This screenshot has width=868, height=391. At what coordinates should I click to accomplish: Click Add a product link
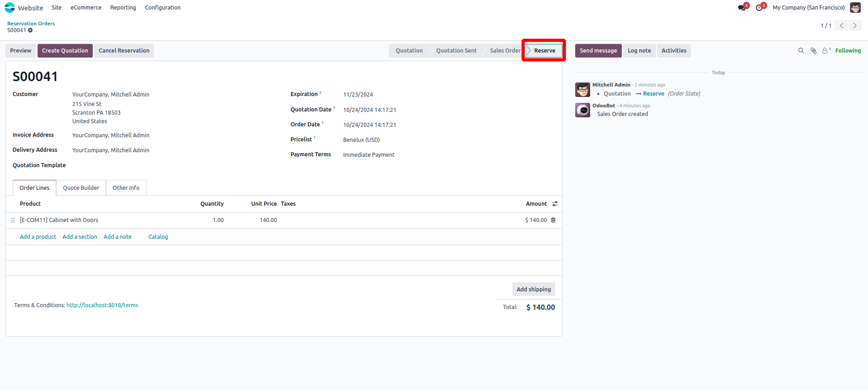tap(38, 237)
